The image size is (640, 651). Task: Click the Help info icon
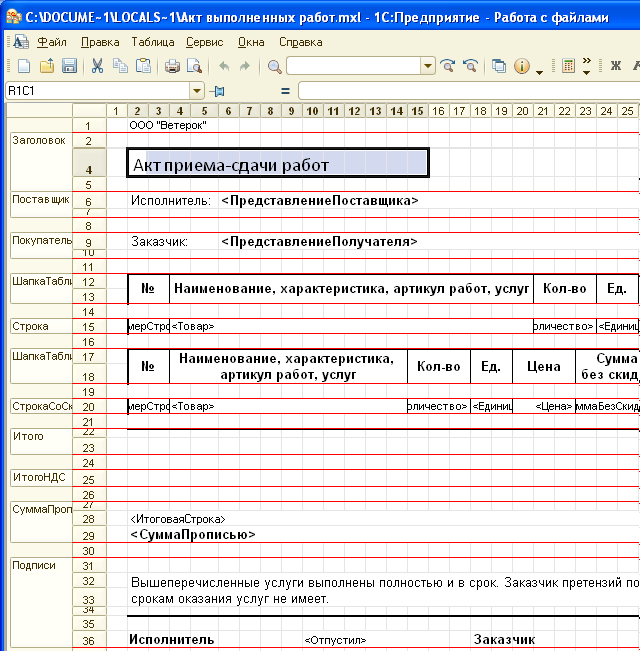[522, 66]
